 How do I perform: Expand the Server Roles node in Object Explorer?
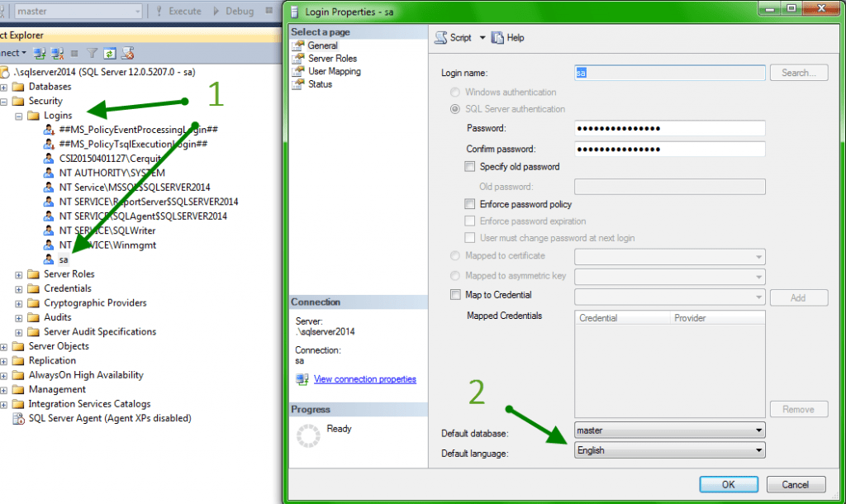tap(18, 273)
